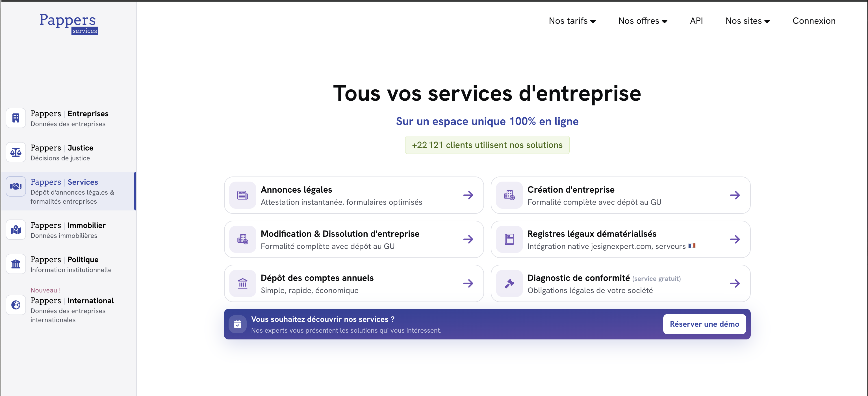Click 'Simple, rapide, économique' description
868x396 pixels.
pyautogui.click(x=309, y=290)
